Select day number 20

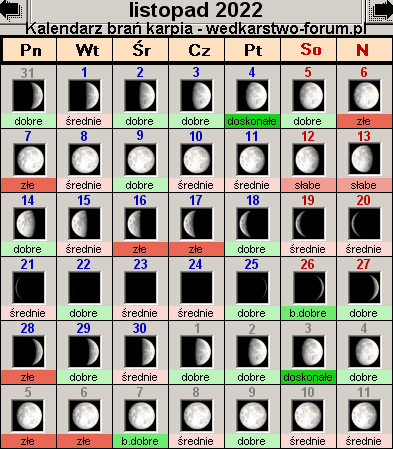coord(364,200)
